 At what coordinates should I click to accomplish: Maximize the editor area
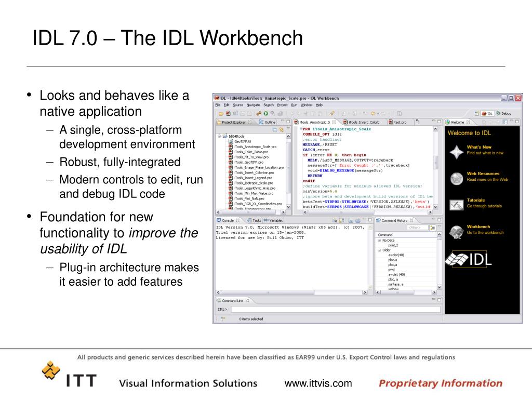438,121
